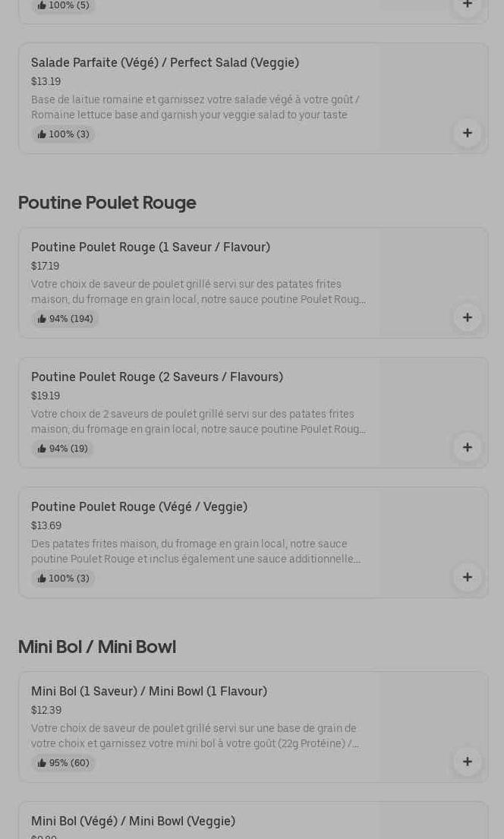Open Poutine Poulet Rouge (2 Saveurs / Flavours)
Image resolution: width=504 pixels, height=839 pixels.
[x=156, y=377]
